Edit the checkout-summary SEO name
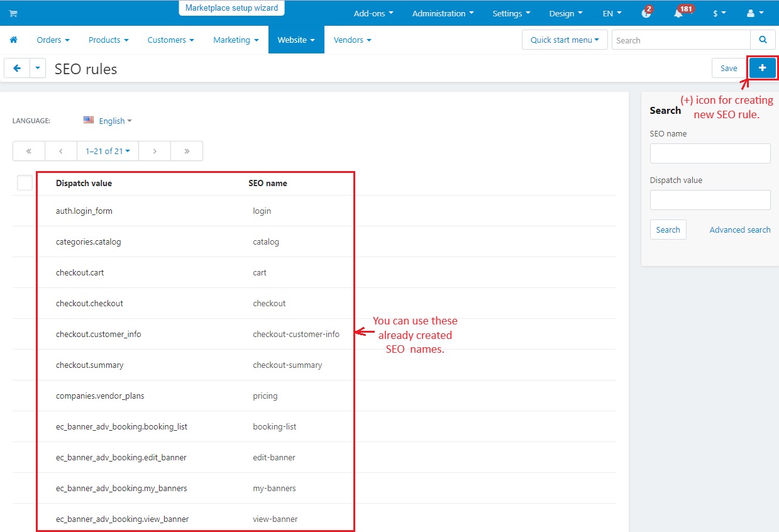Screen dimensions: 779x532 (287, 365)
